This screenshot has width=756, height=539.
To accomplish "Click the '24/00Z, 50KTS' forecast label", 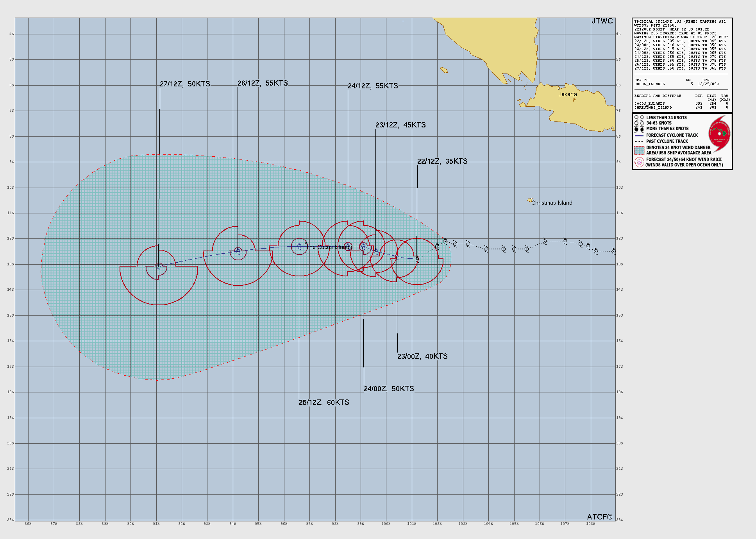I will point(389,389).
